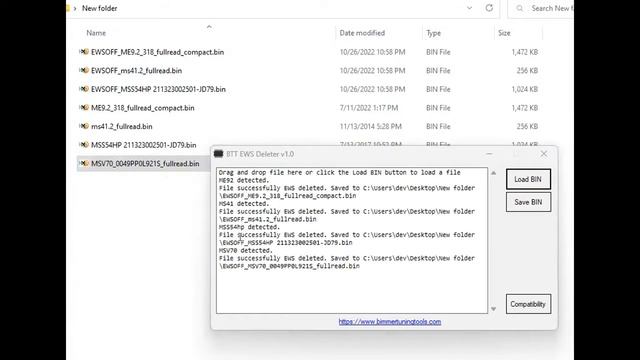The height and width of the screenshot is (360, 640).
Task: Click New folder in the address path
Action: (100, 8)
